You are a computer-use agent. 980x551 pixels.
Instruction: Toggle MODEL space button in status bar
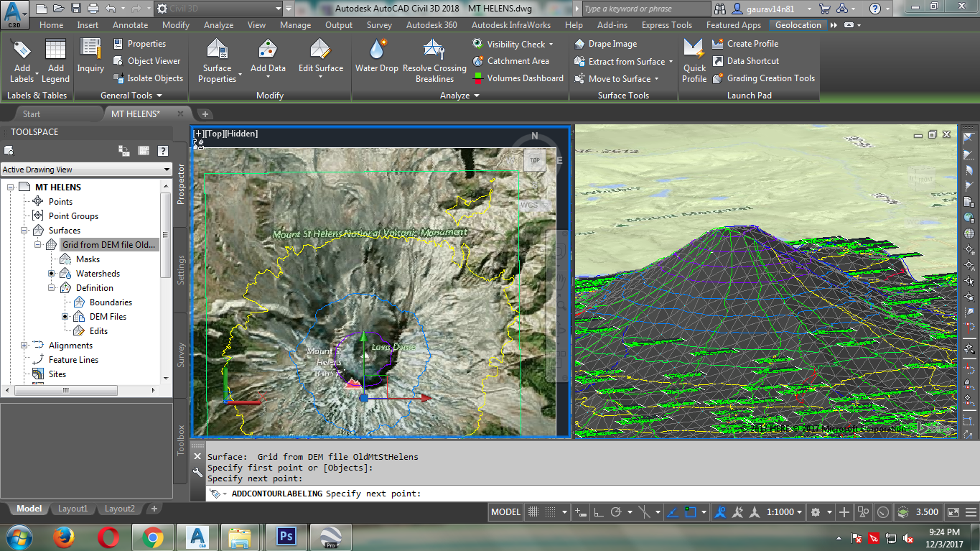click(505, 512)
